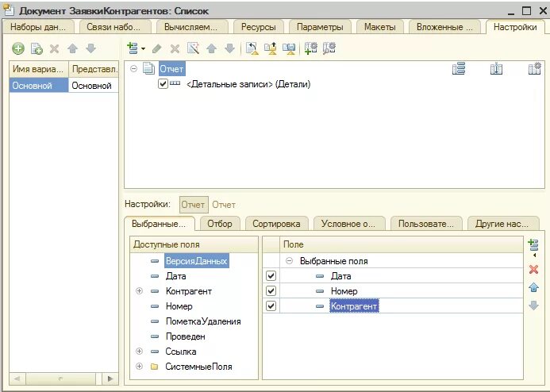Add a new settings variant with green plus
Viewport: 550px width, 392px height.
point(18,48)
